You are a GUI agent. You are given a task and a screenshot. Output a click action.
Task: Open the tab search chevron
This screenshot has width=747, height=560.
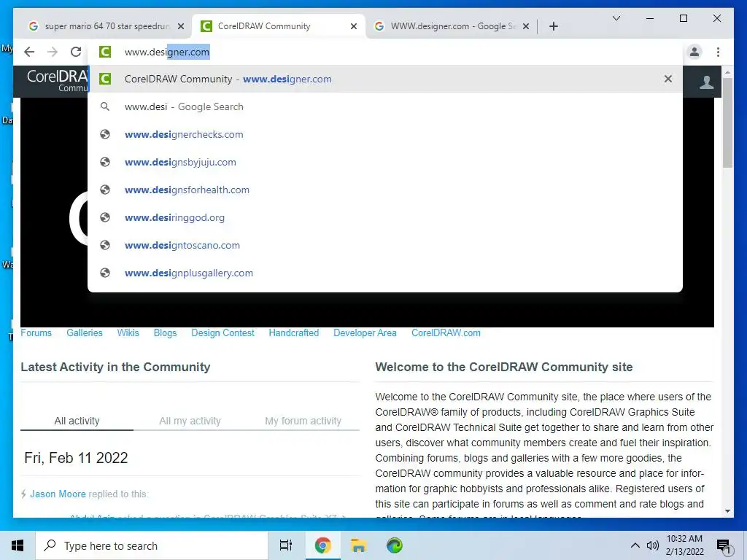[616, 18]
